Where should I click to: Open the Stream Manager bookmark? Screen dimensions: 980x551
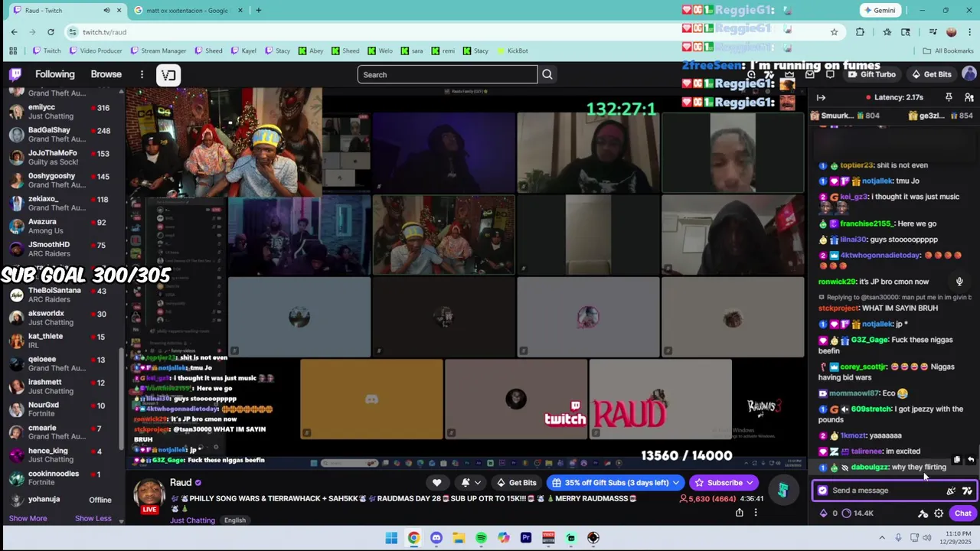coord(158,51)
